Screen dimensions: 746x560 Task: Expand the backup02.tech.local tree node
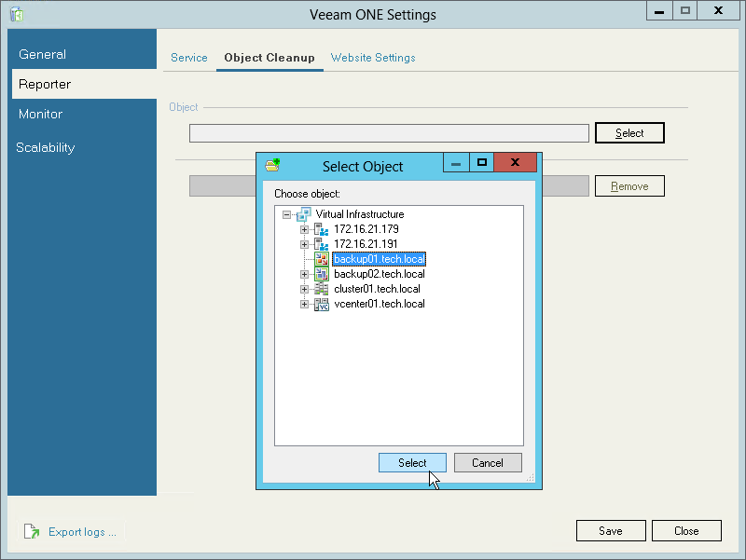304,274
